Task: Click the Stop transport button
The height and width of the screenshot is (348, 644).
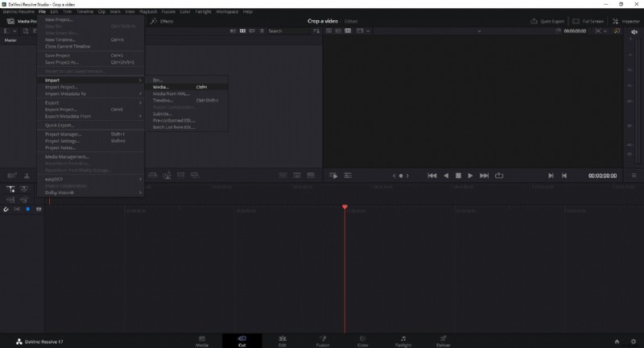Action: pos(458,176)
